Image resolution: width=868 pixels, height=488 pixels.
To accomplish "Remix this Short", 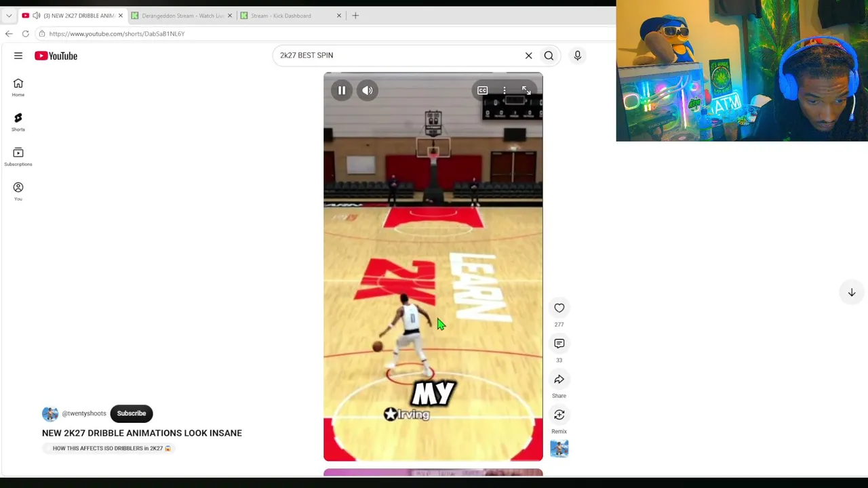I will pyautogui.click(x=559, y=415).
